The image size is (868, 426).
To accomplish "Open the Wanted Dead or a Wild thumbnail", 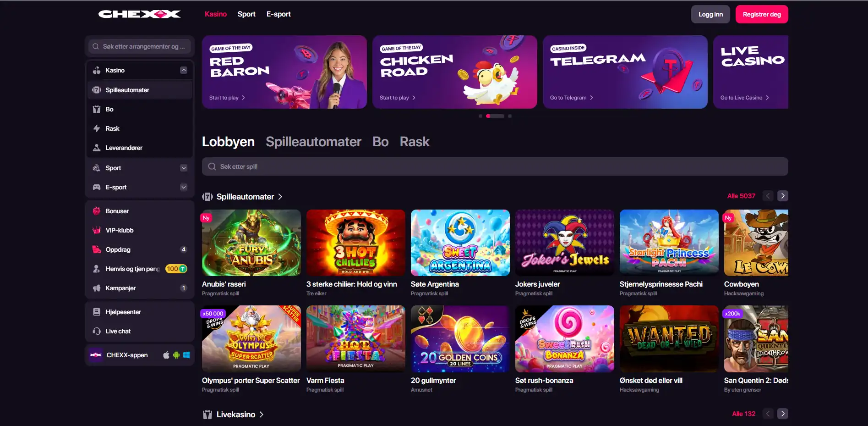I will click(669, 339).
